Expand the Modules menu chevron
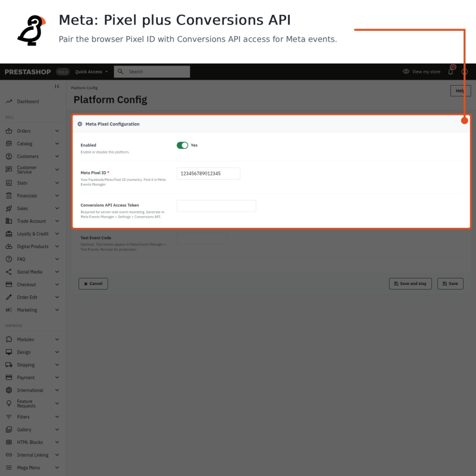The height and width of the screenshot is (476, 476). coord(57,339)
